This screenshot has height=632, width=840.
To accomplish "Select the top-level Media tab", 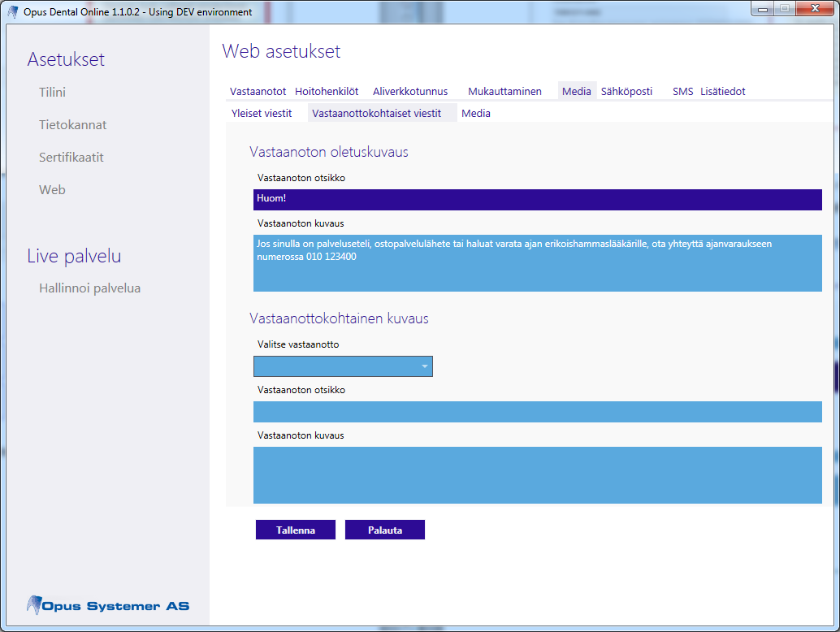I will click(577, 92).
